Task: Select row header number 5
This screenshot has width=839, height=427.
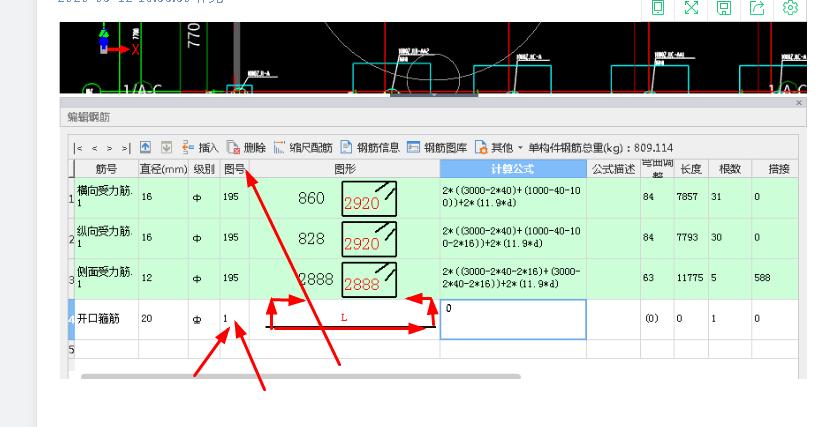Action: (x=72, y=349)
